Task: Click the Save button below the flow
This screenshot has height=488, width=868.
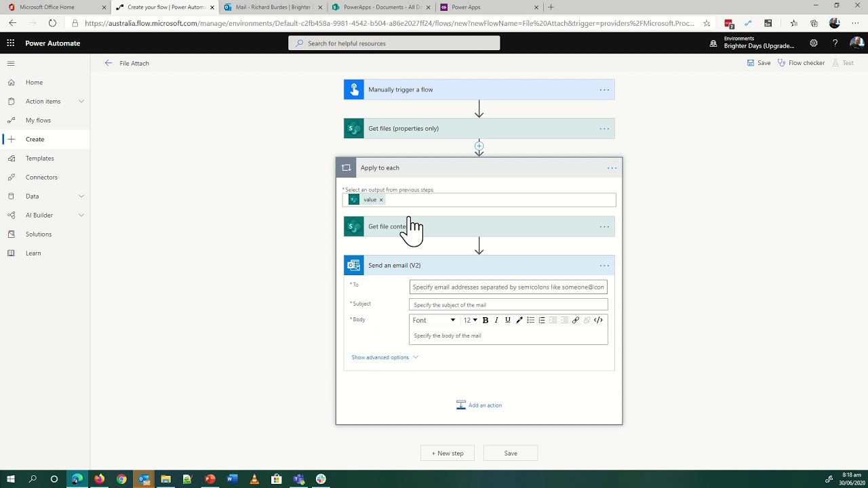Action: click(x=511, y=453)
